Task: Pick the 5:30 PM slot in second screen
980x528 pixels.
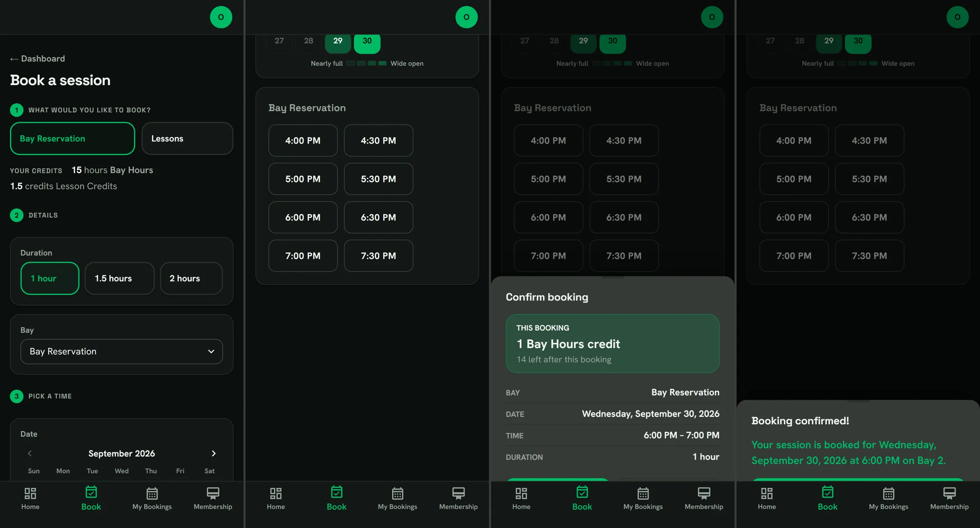Action: (378, 179)
